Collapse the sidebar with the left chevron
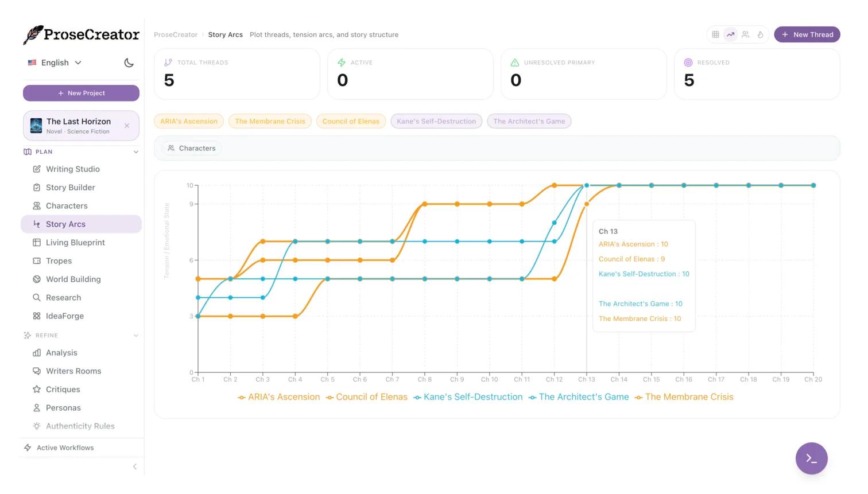This screenshot has height=494, width=868. click(135, 466)
